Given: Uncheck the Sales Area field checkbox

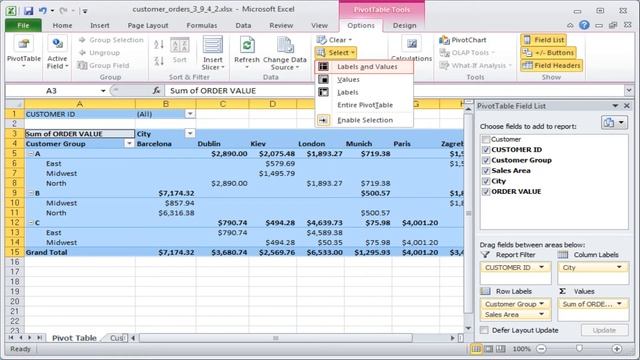Looking at the screenshot, I should click(x=486, y=171).
